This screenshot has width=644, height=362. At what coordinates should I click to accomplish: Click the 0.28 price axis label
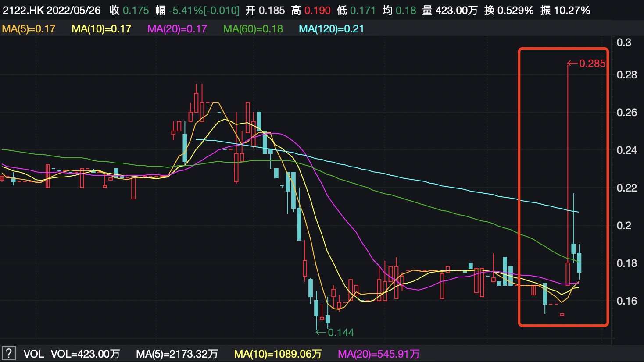(626, 75)
